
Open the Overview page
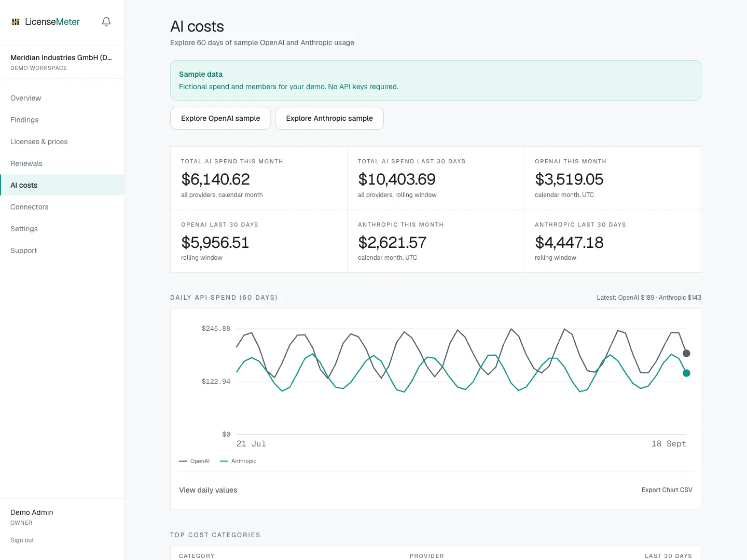(x=25, y=98)
